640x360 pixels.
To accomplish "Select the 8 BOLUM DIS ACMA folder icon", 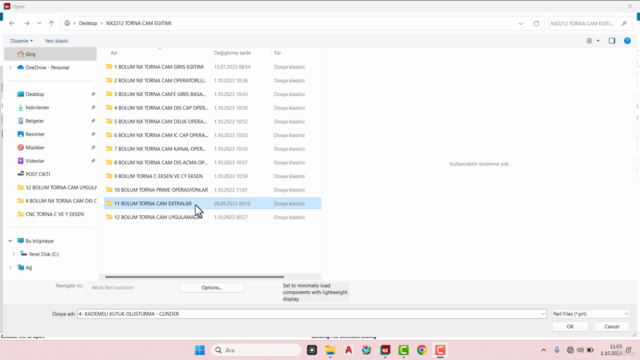I will pyautogui.click(x=109, y=162).
